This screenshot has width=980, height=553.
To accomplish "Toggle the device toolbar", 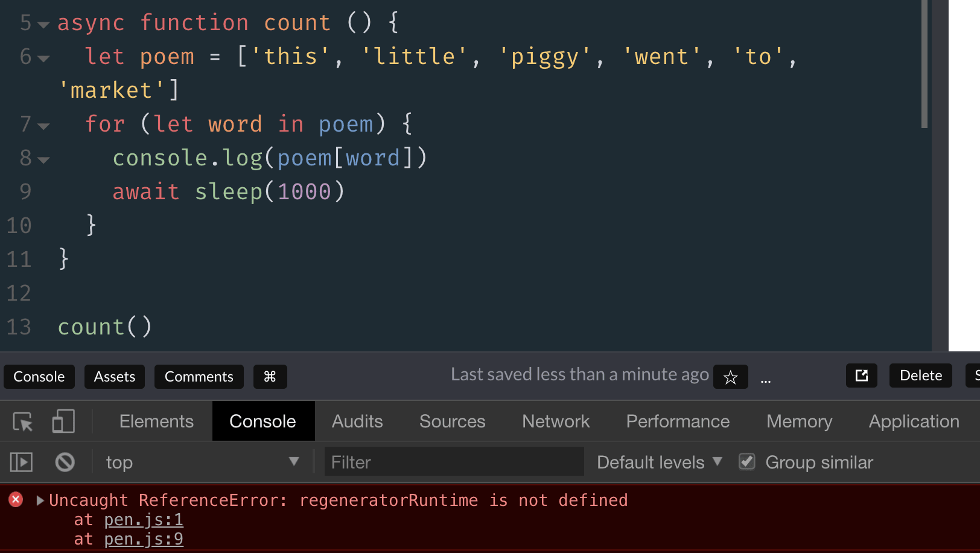I will [62, 421].
